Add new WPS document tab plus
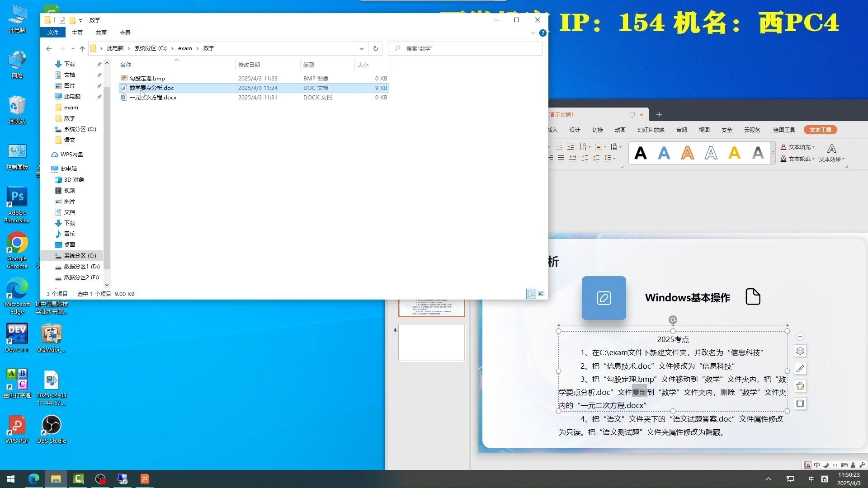The height and width of the screenshot is (488, 868). [x=659, y=114]
